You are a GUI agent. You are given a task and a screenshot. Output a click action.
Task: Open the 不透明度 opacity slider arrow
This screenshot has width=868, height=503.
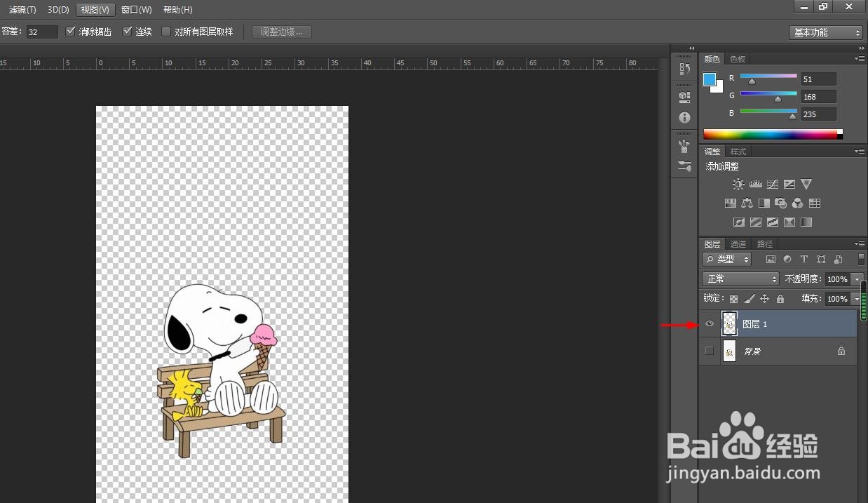coord(857,279)
